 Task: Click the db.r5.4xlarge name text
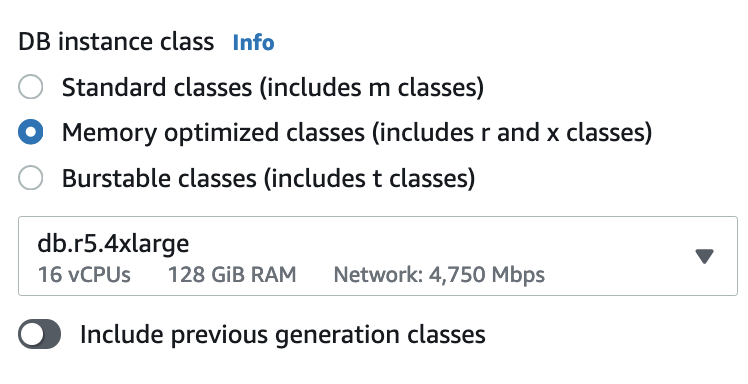pyautogui.click(x=113, y=244)
